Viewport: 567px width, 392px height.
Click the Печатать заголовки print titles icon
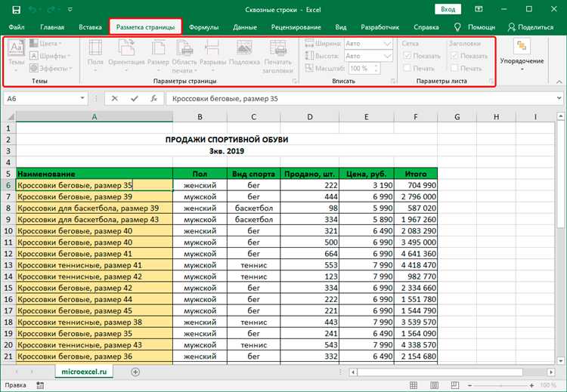(x=277, y=48)
